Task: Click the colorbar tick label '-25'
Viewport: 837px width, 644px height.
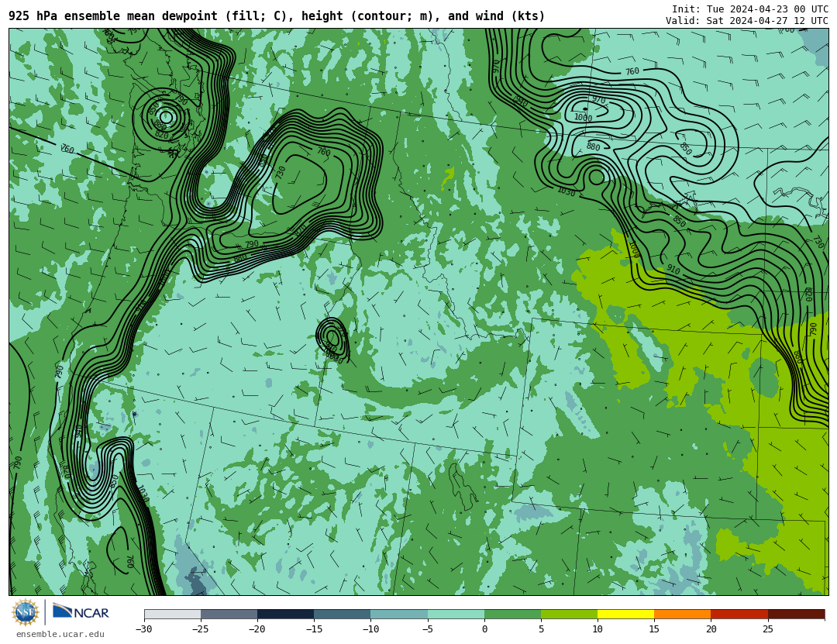Action: tap(200, 629)
